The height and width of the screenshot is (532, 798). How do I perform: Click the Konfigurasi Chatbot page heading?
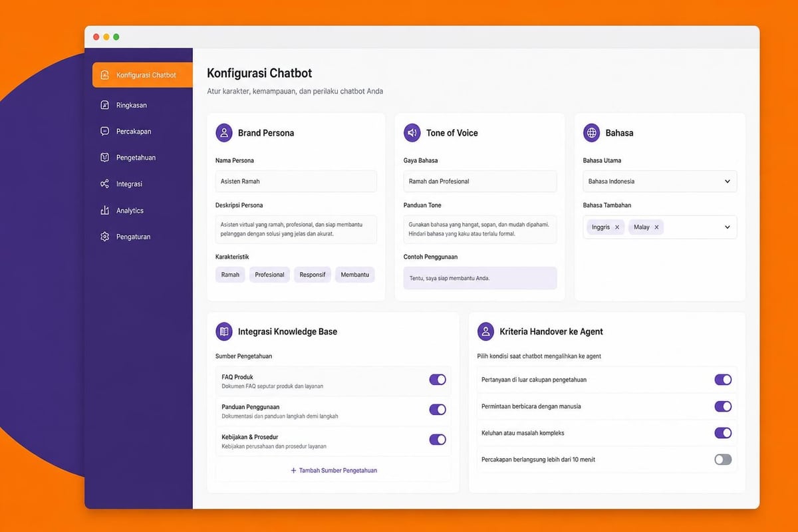tap(259, 73)
